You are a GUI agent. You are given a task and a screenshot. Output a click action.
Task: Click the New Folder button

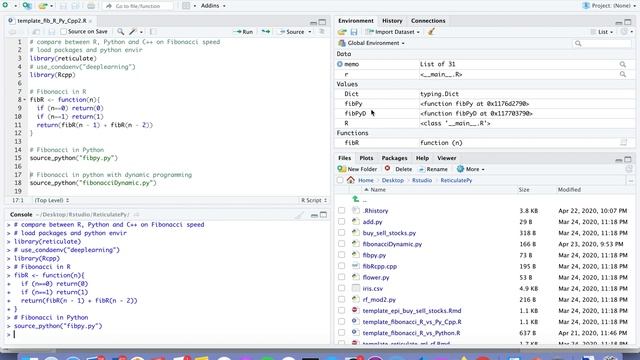pos(357,169)
